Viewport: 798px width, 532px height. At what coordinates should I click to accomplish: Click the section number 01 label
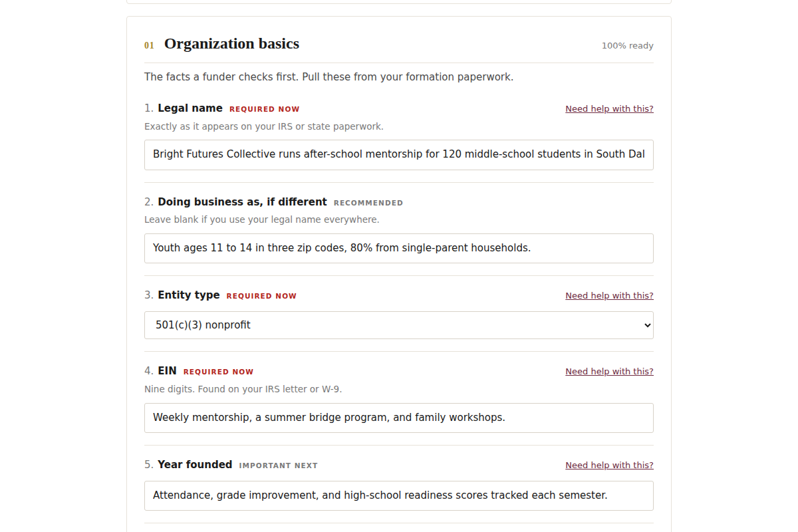pos(149,45)
